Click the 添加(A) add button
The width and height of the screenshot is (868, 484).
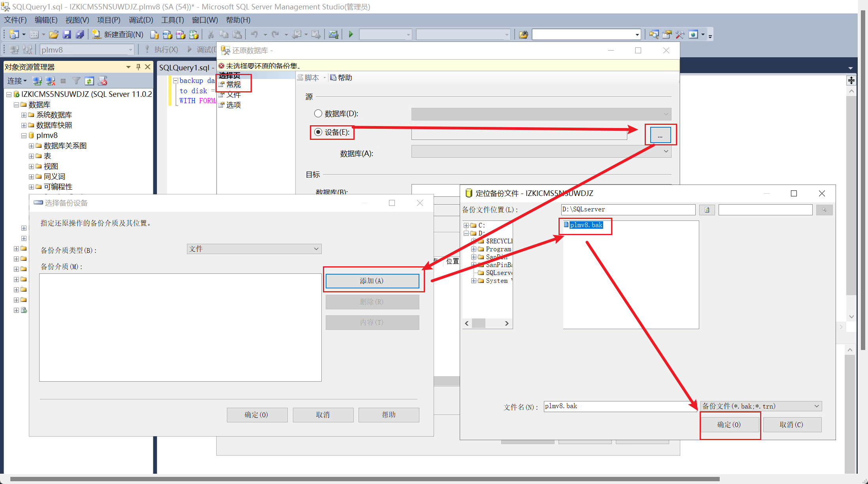click(372, 281)
